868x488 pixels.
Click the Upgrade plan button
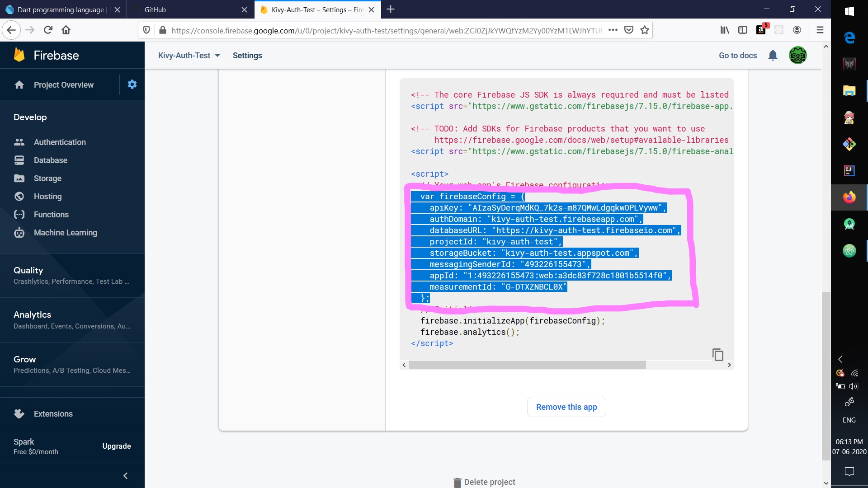(117, 446)
